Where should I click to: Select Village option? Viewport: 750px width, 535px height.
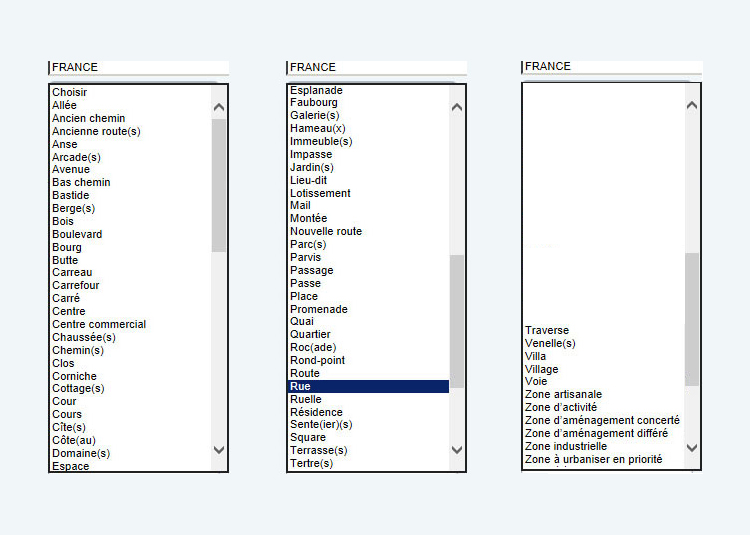click(x=542, y=369)
